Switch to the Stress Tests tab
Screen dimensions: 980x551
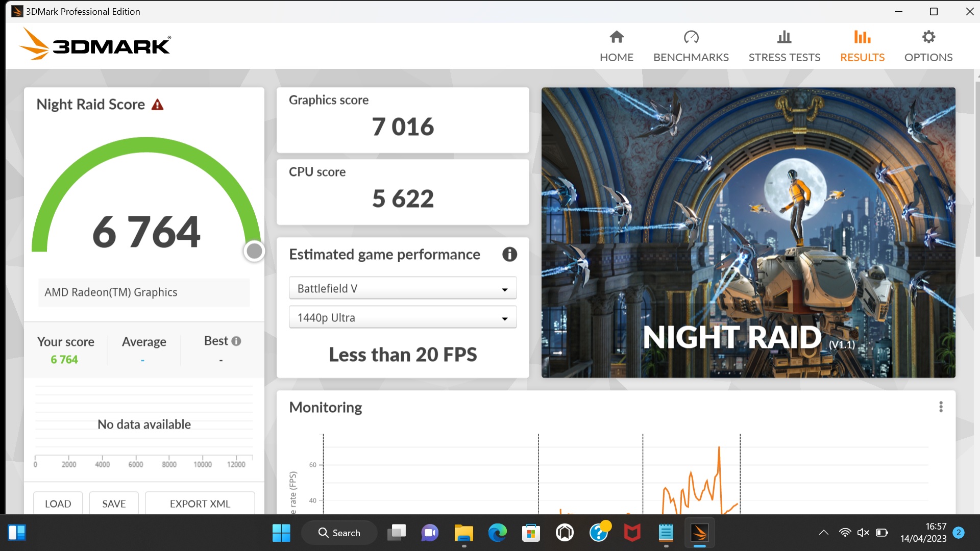784,46
